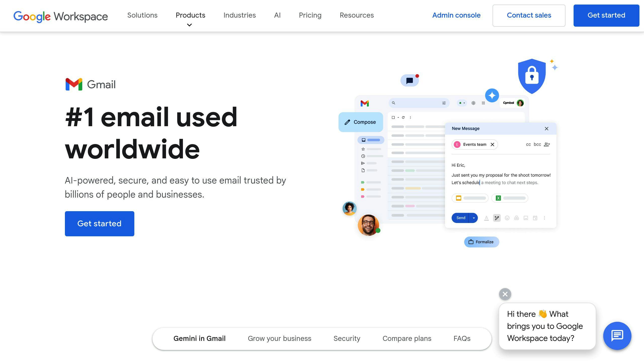Click the Contact sales button
Viewport: 644px width, 362px height.
click(x=529, y=16)
